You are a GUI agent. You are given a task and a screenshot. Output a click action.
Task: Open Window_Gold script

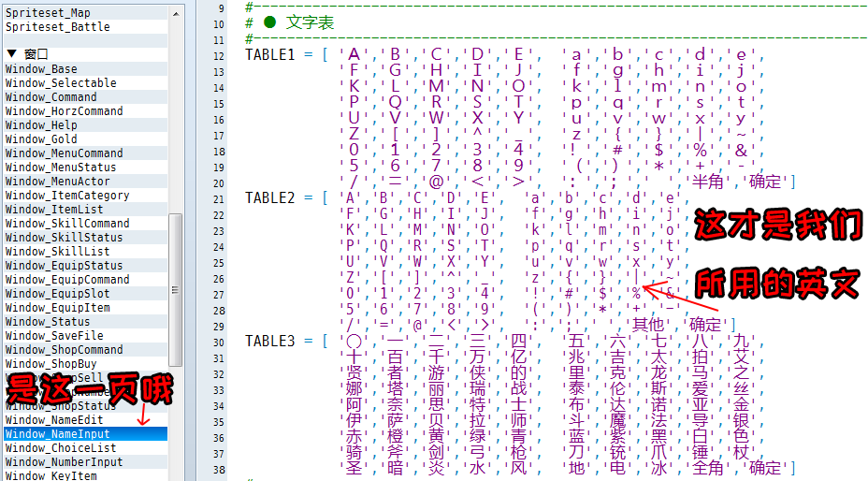pyautogui.click(x=85, y=139)
